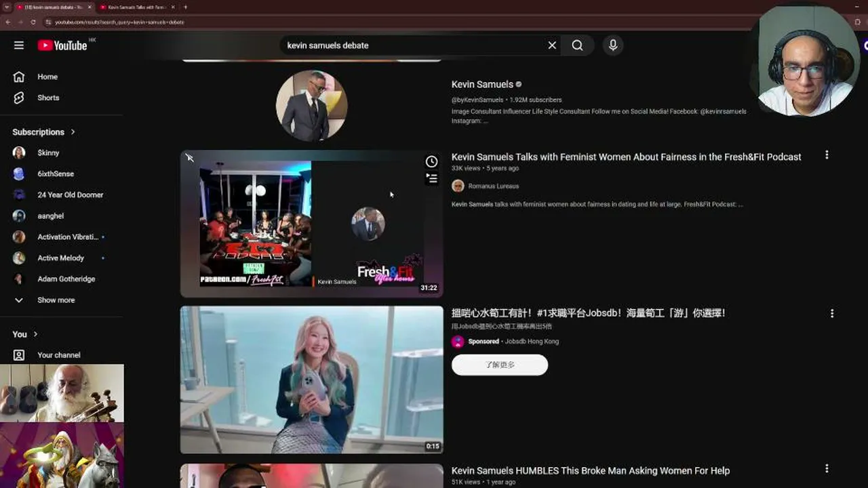Open aanghel subscription channel name
Image resolution: width=868 pixels, height=488 pixels.
(51, 216)
